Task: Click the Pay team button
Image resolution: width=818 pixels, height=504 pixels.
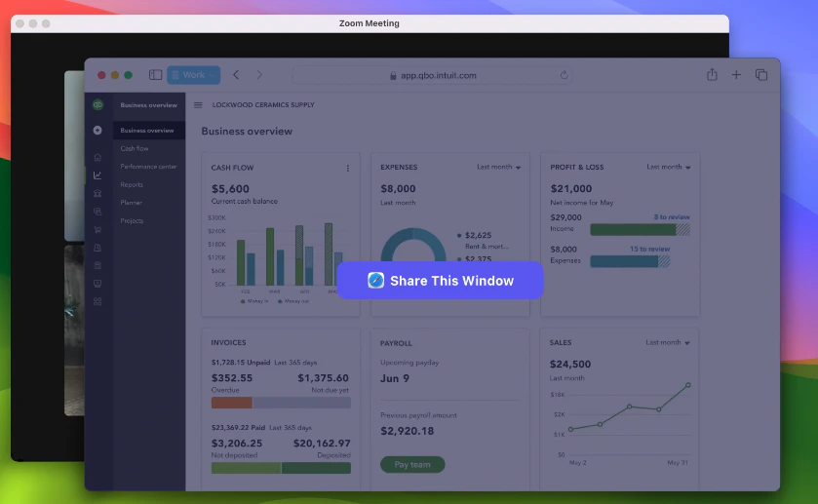Action: [x=412, y=464]
